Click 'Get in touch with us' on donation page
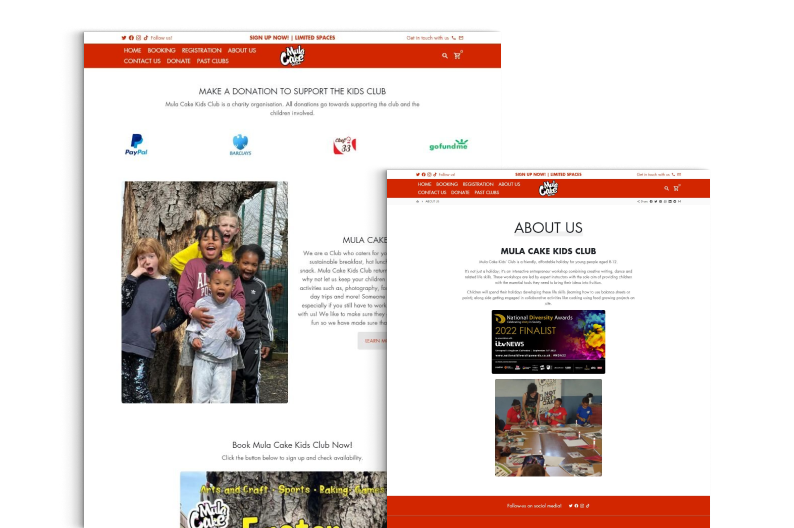 [x=427, y=38]
